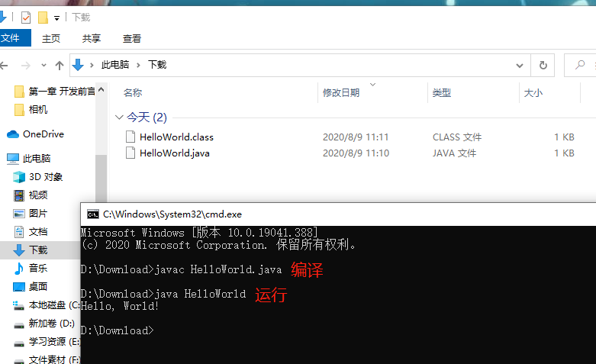Click the navigation pane scrollbar thumb

[x=101, y=179]
